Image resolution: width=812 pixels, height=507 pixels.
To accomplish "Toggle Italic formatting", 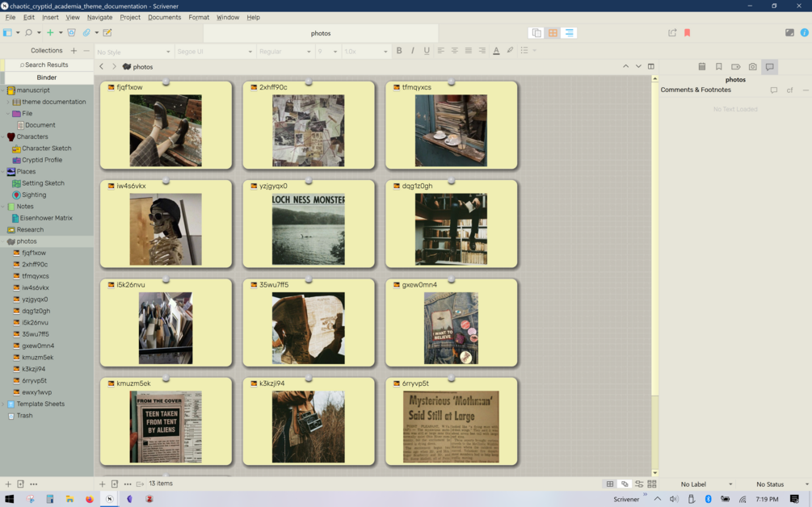I will 413,51.
